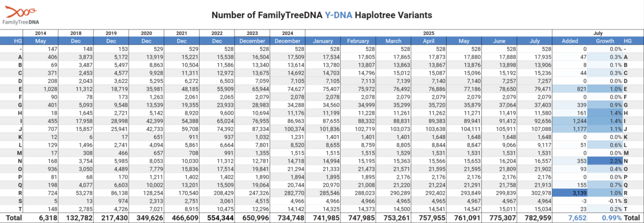Click the Added column header
This screenshot has height=223, width=644.
[x=569, y=41]
